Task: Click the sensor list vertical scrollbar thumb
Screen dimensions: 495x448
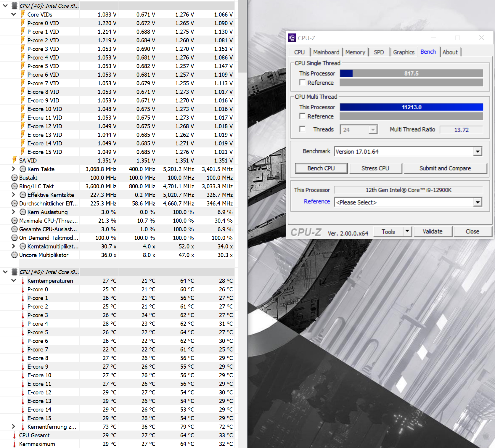Action: [242, 36]
